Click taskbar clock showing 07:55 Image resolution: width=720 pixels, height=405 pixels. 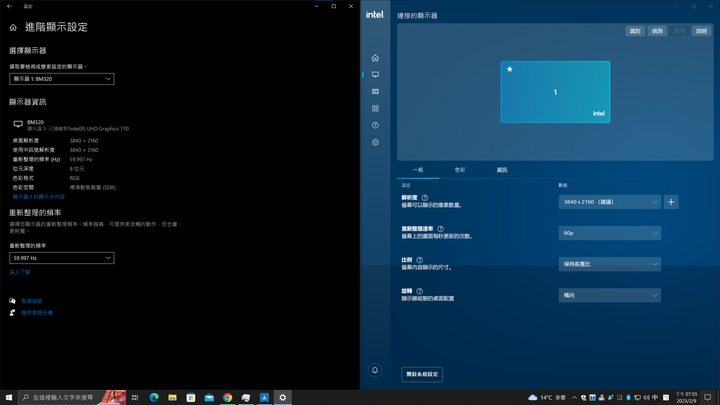click(x=686, y=398)
